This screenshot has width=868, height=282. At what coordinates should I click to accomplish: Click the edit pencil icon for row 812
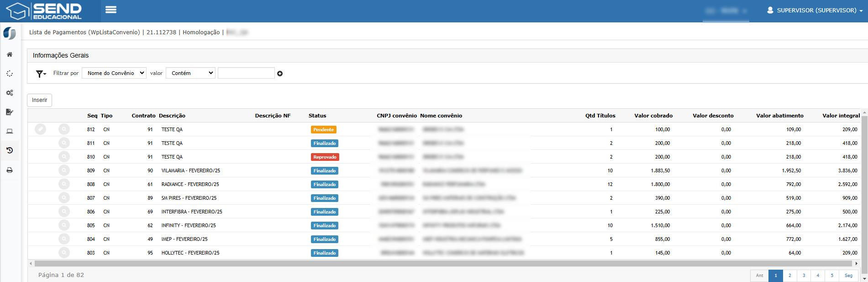click(40, 129)
